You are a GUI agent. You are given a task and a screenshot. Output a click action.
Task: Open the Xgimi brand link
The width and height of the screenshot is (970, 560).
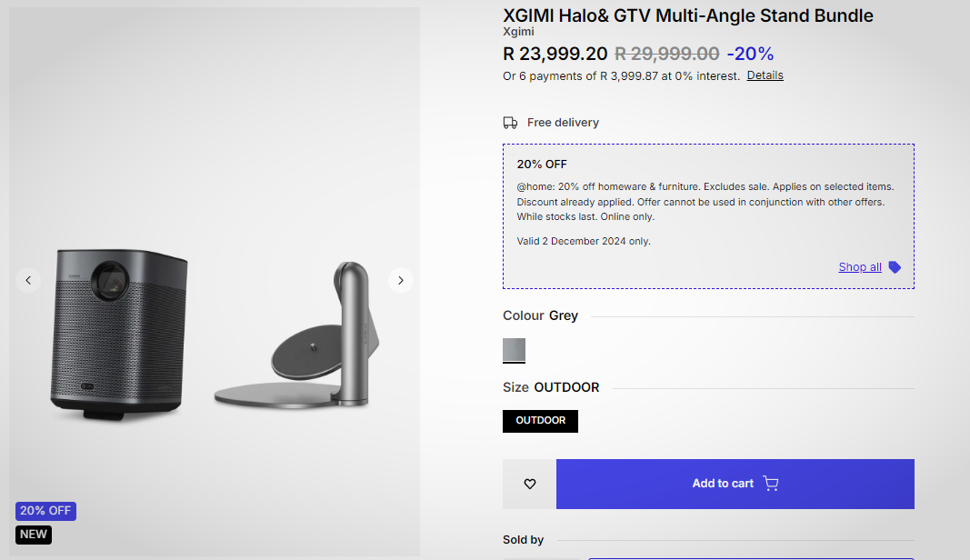pyautogui.click(x=518, y=32)
